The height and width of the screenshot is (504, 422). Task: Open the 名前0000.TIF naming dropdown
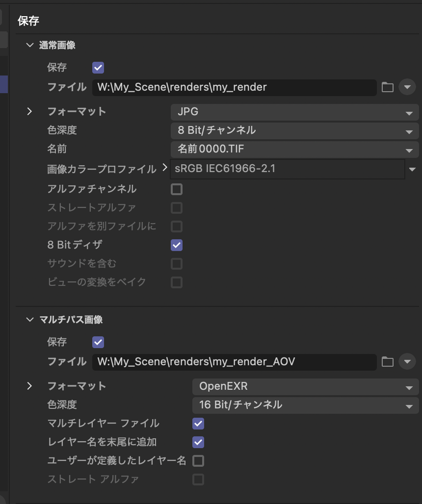coord(294,149)
